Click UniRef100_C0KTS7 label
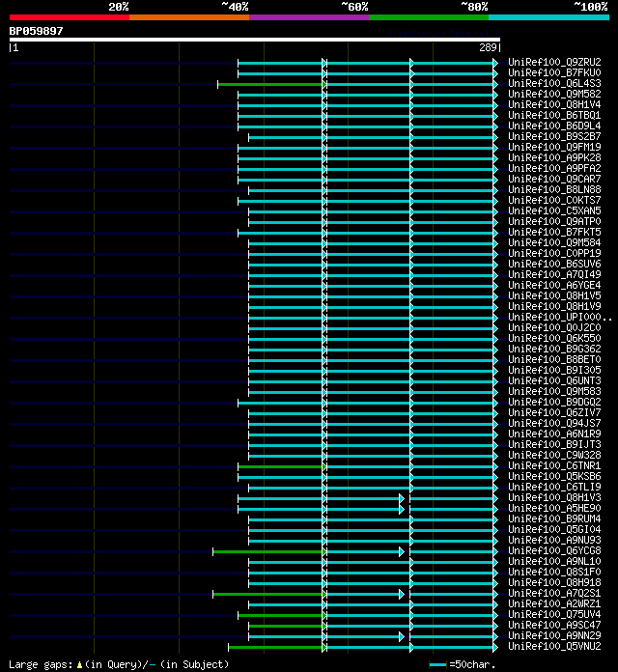The image size is (618, 672). (x=554, y=200)
